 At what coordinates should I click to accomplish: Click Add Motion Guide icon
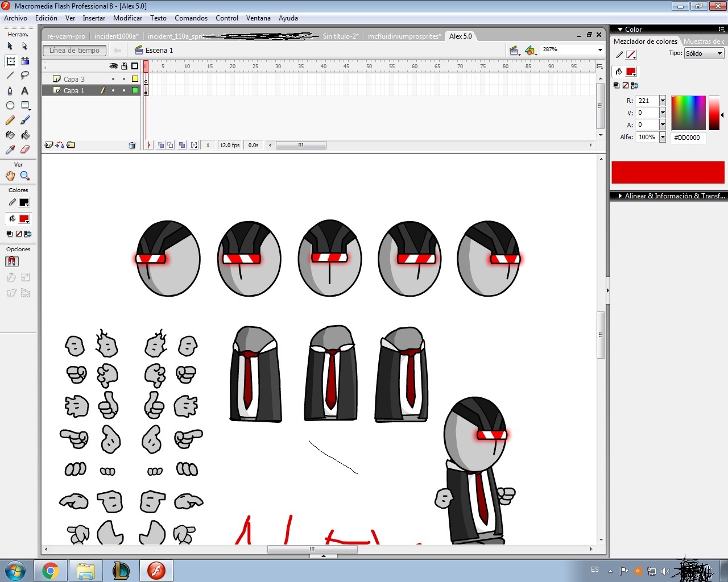click(x=60, y=145)
